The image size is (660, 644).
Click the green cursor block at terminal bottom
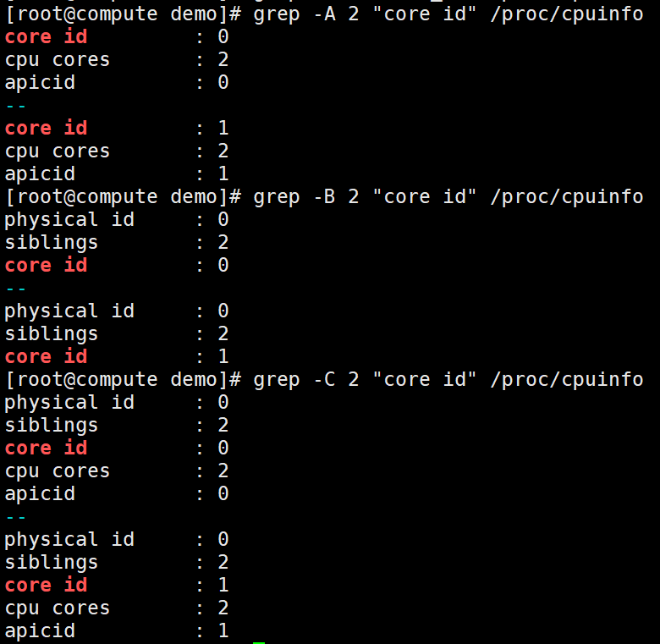259,641
